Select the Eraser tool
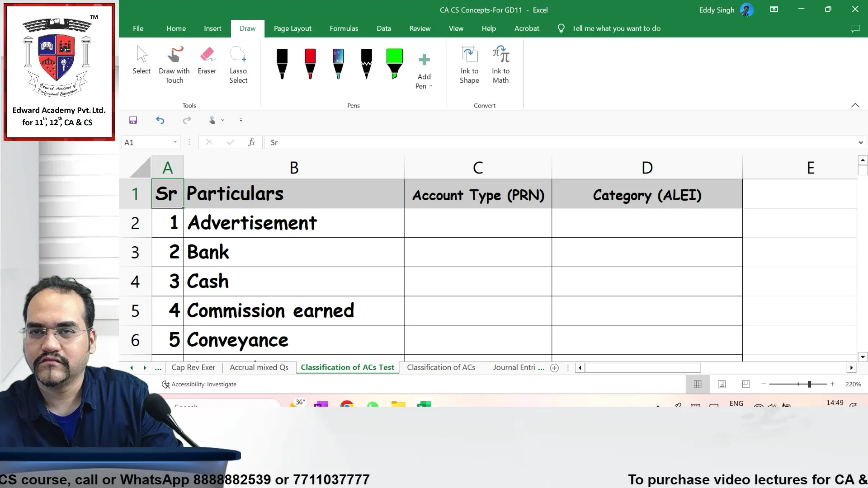868x488 pixels. coord(207,63)
